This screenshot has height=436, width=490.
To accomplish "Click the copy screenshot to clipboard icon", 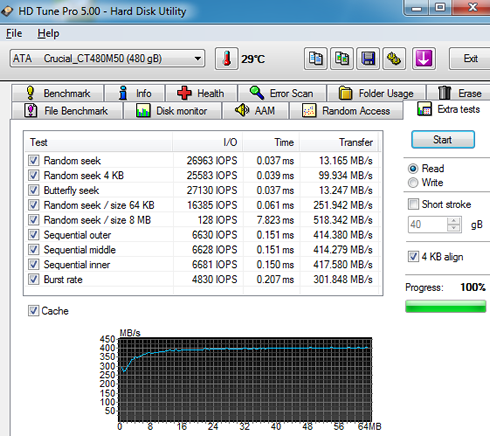I will point(342,59).
